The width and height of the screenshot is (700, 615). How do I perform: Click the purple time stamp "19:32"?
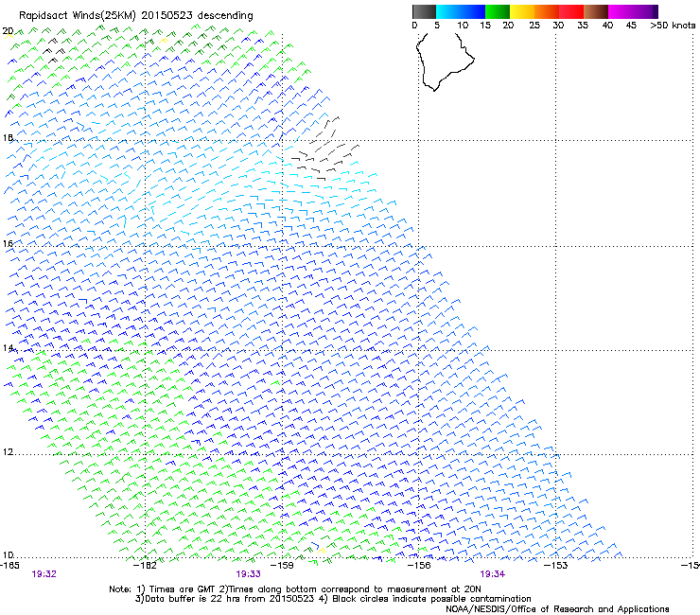pyautogui.click(x=44, y=574)
